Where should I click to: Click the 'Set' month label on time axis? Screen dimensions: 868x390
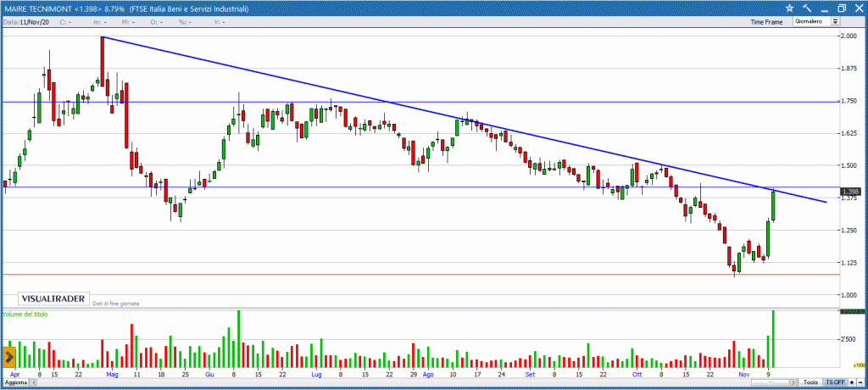531,375
